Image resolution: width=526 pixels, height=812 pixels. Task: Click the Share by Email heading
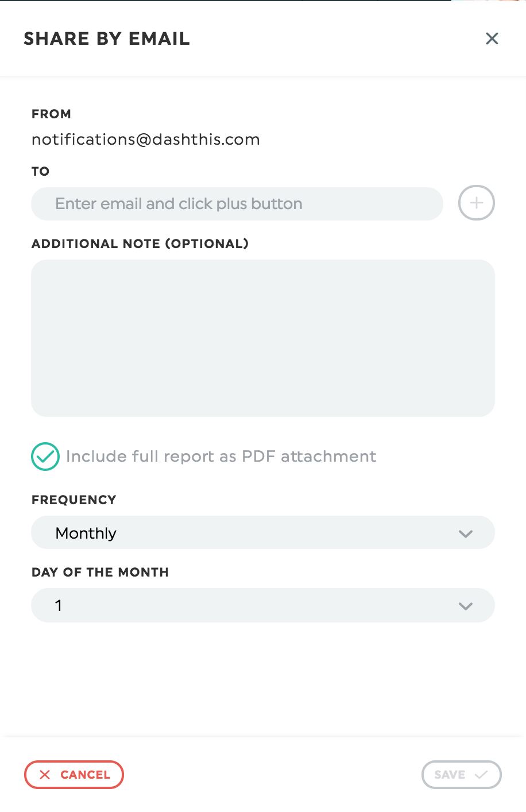coord(107,38)
